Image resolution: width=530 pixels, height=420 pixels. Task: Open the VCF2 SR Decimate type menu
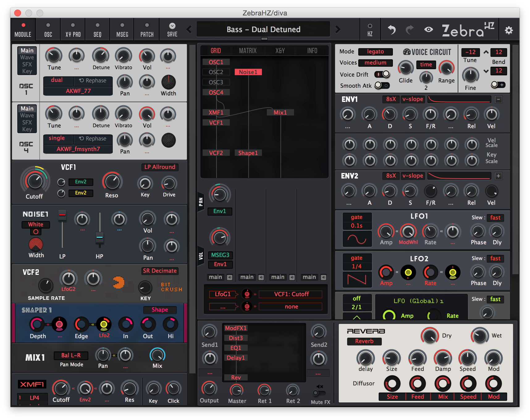(160, 271)
